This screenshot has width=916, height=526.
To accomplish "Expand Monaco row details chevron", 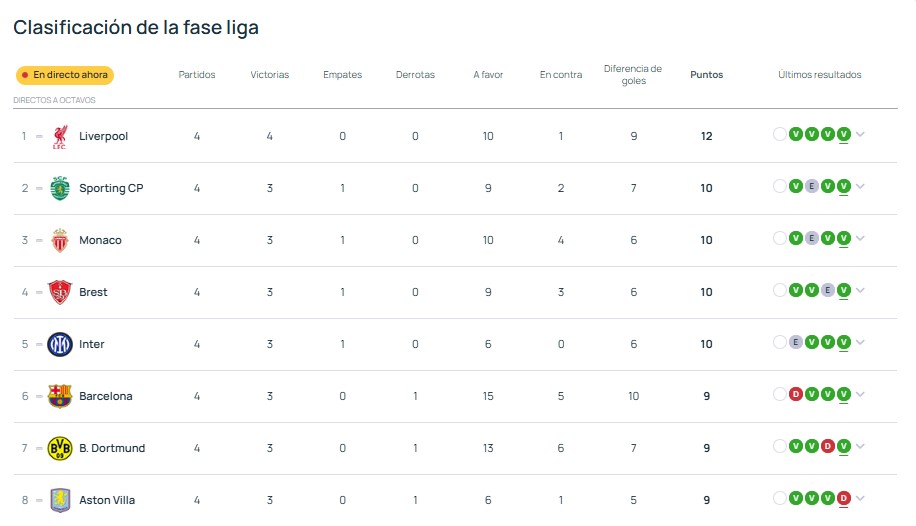I will [861, 238].
